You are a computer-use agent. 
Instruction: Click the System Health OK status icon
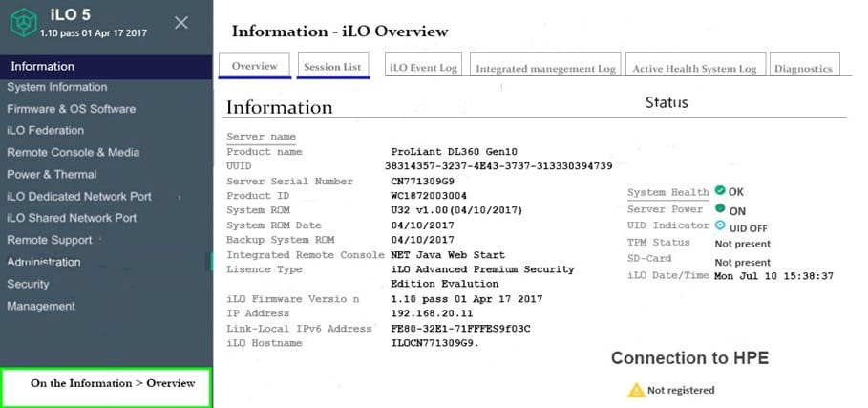pos(719,191)
